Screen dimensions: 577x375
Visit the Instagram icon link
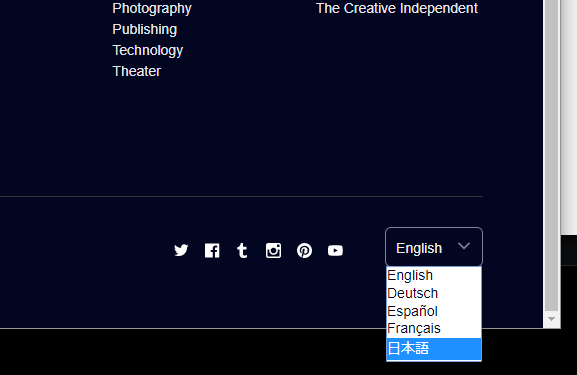click(273, 251)
